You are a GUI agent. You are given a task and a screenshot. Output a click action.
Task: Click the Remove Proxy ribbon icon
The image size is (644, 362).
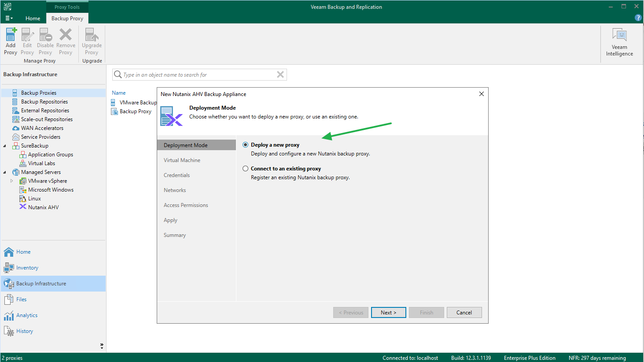66,41
